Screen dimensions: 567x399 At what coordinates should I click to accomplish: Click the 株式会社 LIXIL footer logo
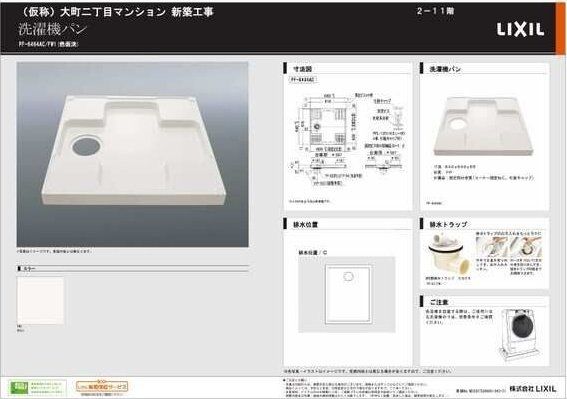(x=533, y=389)
